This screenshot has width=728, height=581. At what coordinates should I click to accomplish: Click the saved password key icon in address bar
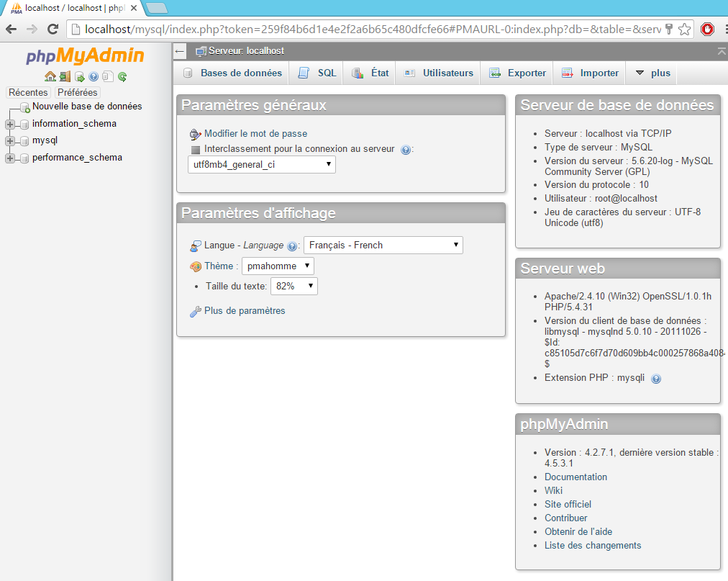pos(669,30)
